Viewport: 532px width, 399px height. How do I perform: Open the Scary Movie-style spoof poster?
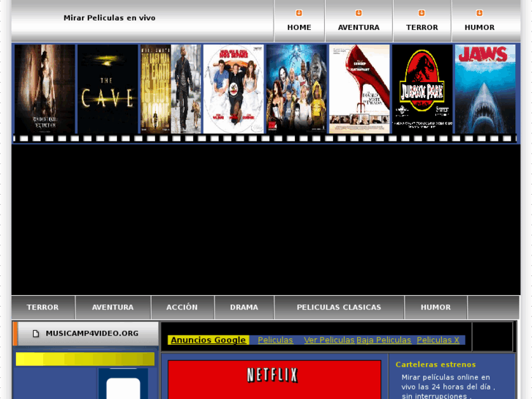(x=296, y=89)
